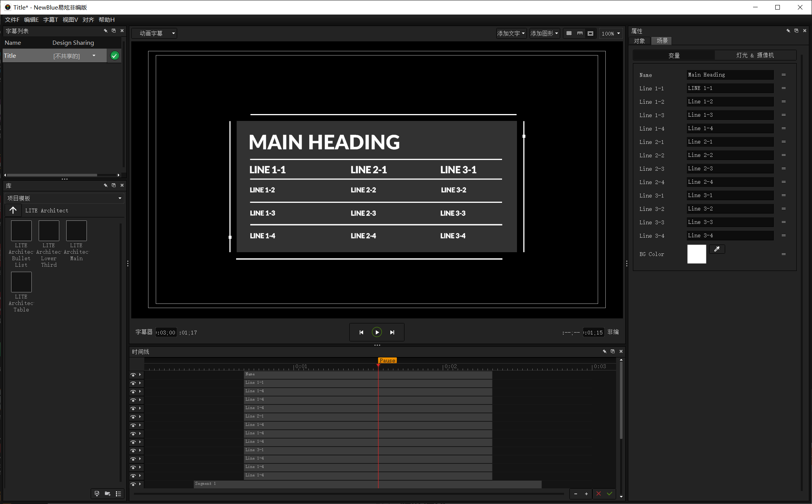
Task: Switch library to list view icon
Action: (x=118, y=494)
